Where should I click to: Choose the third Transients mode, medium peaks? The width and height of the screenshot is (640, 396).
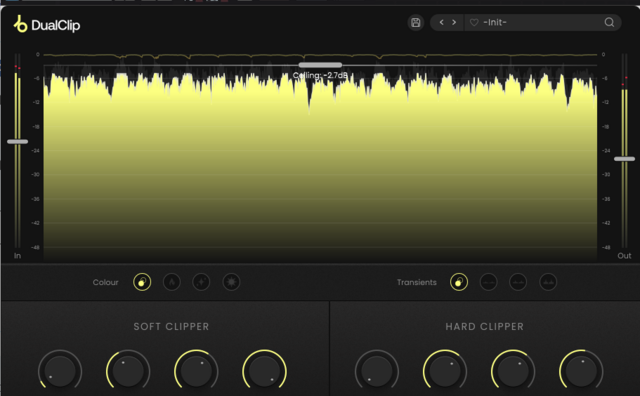518,282
